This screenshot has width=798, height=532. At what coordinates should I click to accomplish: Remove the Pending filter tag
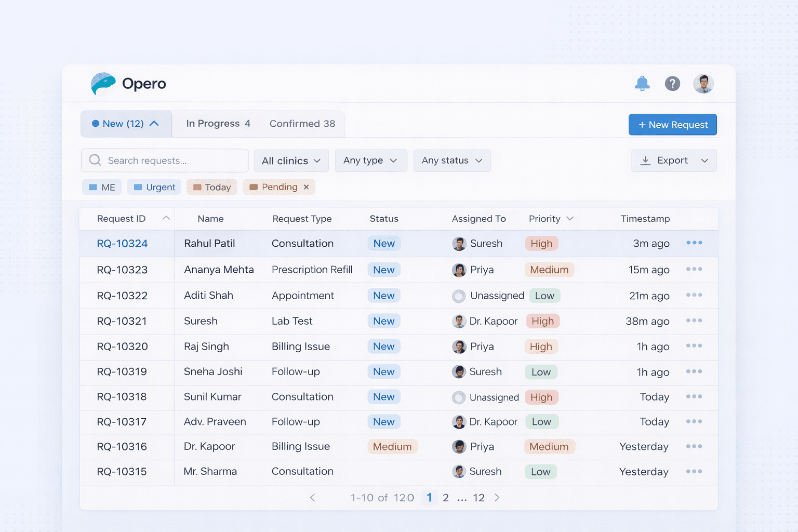(307, 187)
